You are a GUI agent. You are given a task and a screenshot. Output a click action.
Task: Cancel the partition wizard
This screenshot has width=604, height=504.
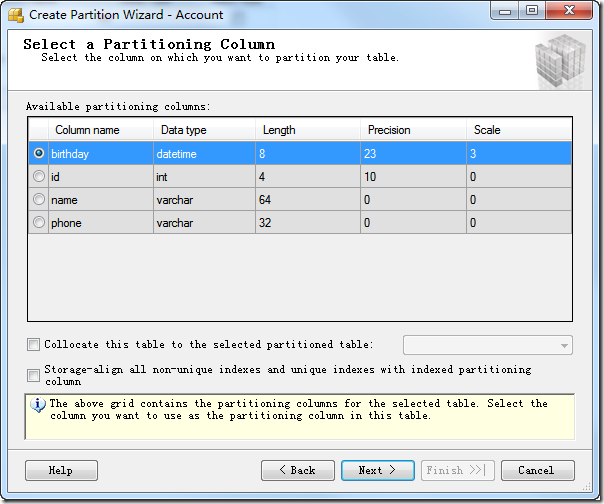537,470
